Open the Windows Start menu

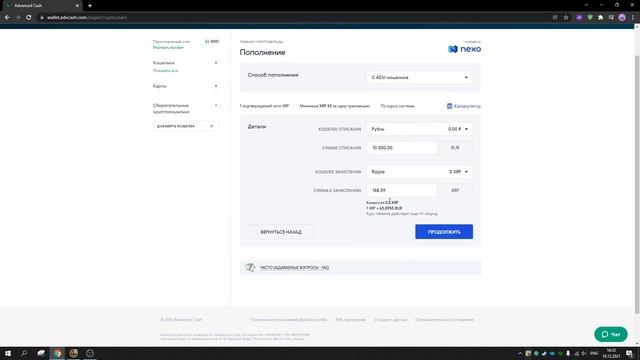tap(8, 353)
